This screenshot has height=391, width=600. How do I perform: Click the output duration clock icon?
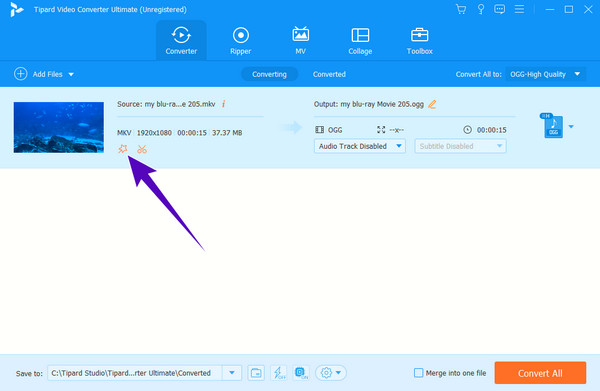(x=467, y=130)
